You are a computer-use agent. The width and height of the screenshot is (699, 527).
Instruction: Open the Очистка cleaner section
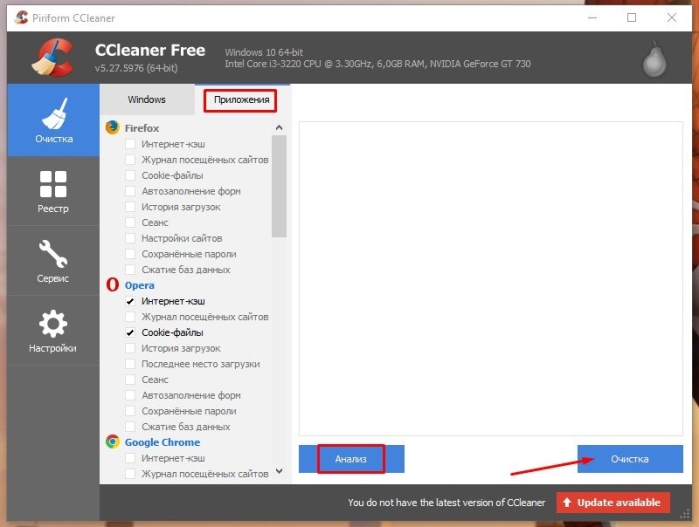(53, 120)
